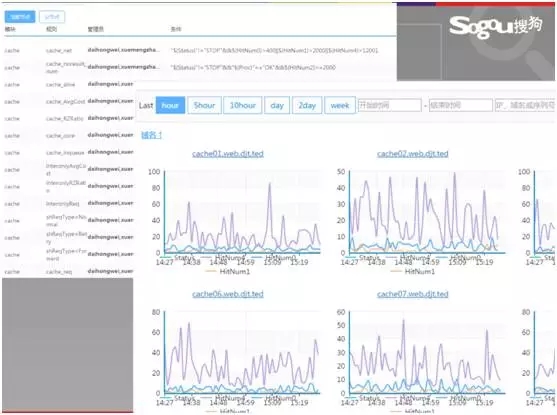The height and width of the screenshot is (415, 557).
Task: Select the cache_AvgCost rule row
Action: pos(68,102)
